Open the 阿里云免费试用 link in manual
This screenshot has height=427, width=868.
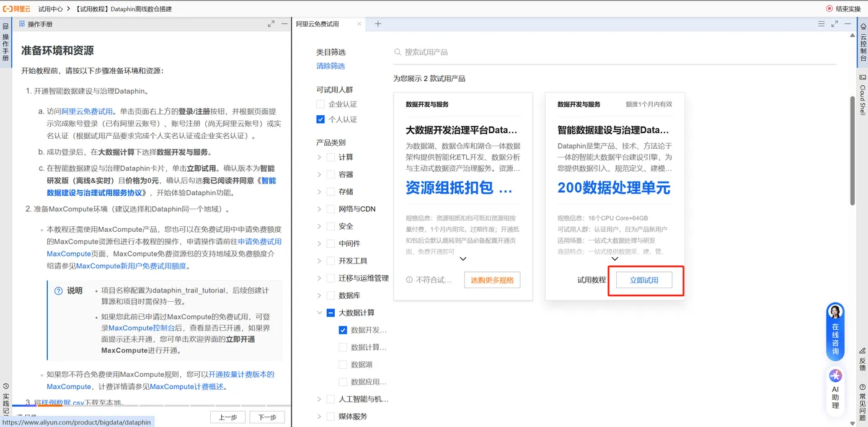tap(87, 112)
